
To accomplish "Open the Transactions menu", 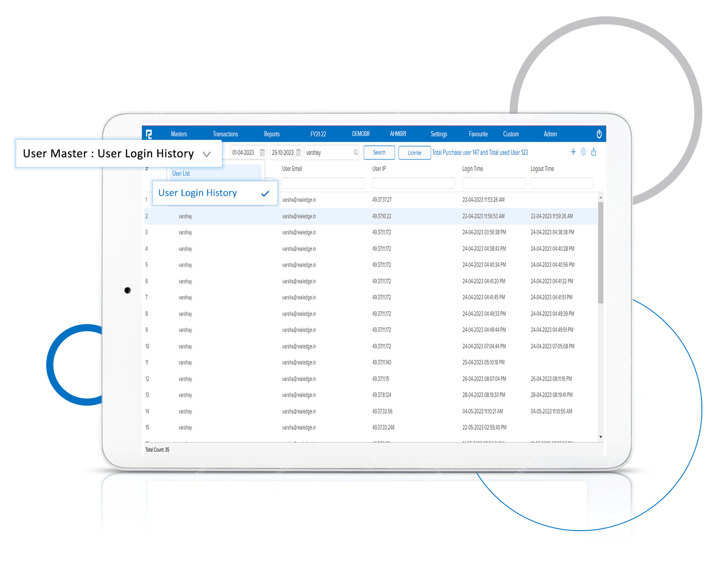I will coord(225,134).
